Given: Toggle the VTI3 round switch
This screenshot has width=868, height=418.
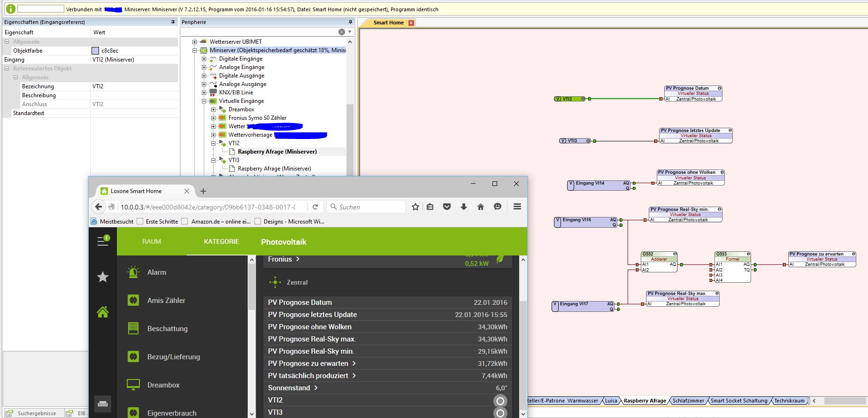Looking at the screenshot, I should 500,413.
